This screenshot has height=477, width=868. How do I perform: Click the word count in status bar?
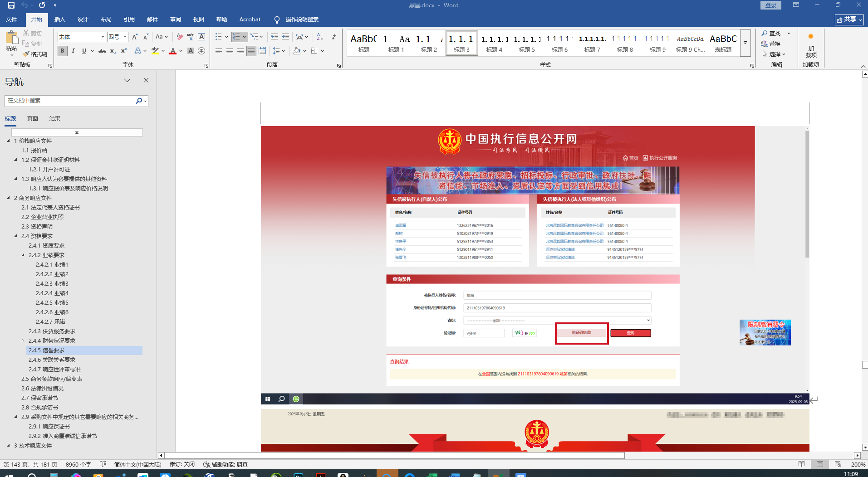pyautogui.click(x=78, y=464)
